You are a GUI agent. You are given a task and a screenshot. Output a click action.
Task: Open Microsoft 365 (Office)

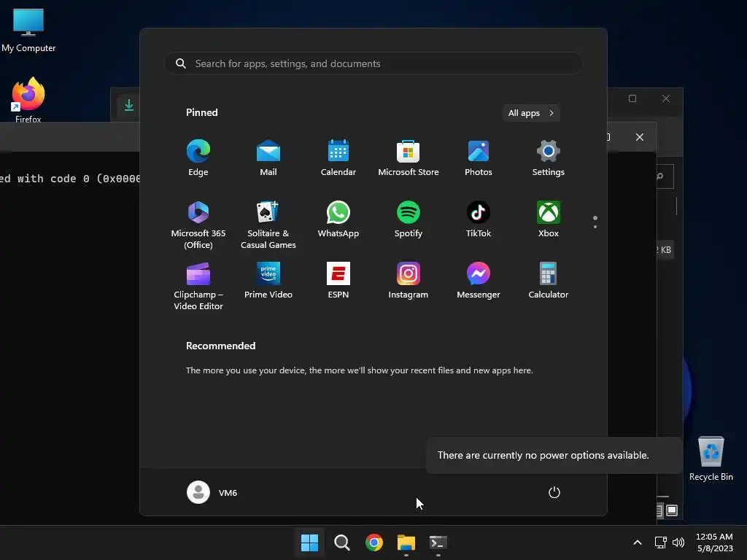coord(198,225)
